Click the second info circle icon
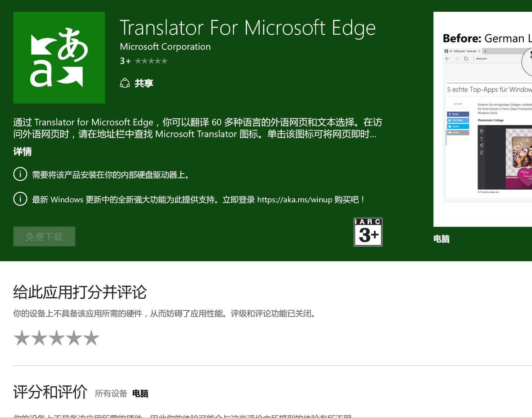The width and height of the screenshot is (532, 418). click(x=20, y=199)
